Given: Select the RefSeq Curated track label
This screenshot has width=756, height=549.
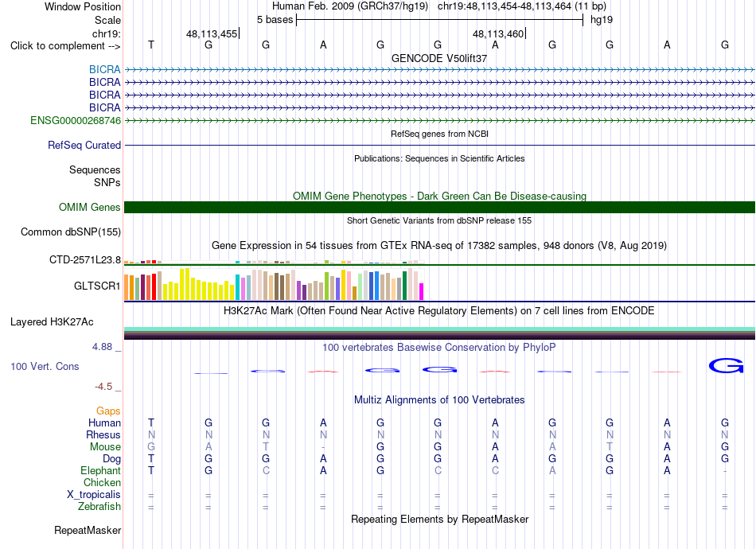Looking at the screenshot, I should (x=84, y=145).
